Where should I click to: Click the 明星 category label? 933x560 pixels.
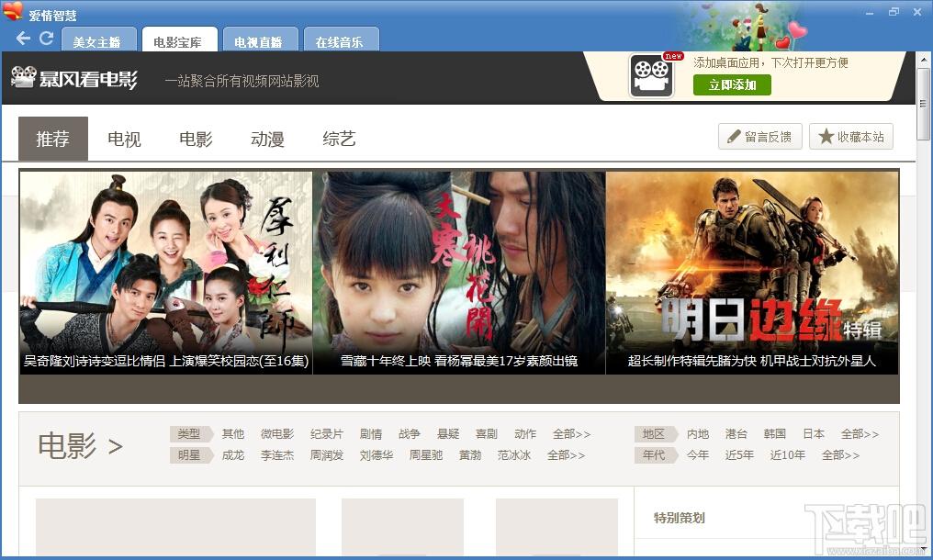190,455
